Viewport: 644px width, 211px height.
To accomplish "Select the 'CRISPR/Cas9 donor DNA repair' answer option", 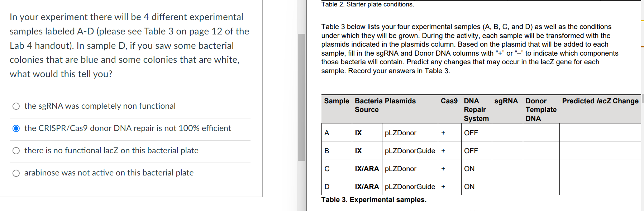I will [16, 128].
